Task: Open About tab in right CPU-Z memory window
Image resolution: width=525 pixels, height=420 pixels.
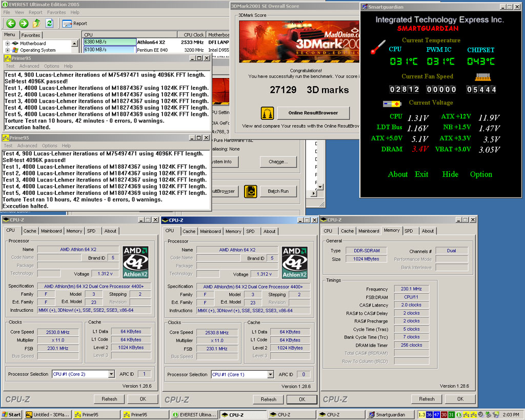Action: coord(428,231)
